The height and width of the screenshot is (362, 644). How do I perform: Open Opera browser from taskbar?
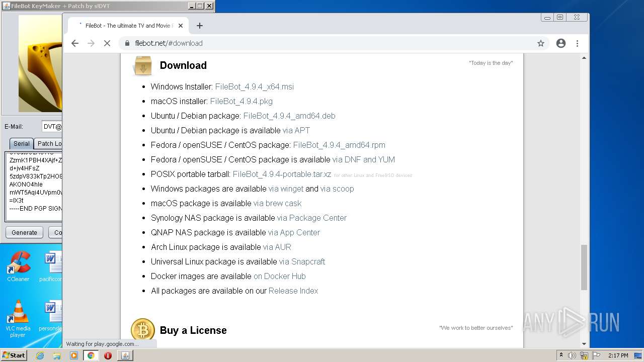[x=108, y=355]
